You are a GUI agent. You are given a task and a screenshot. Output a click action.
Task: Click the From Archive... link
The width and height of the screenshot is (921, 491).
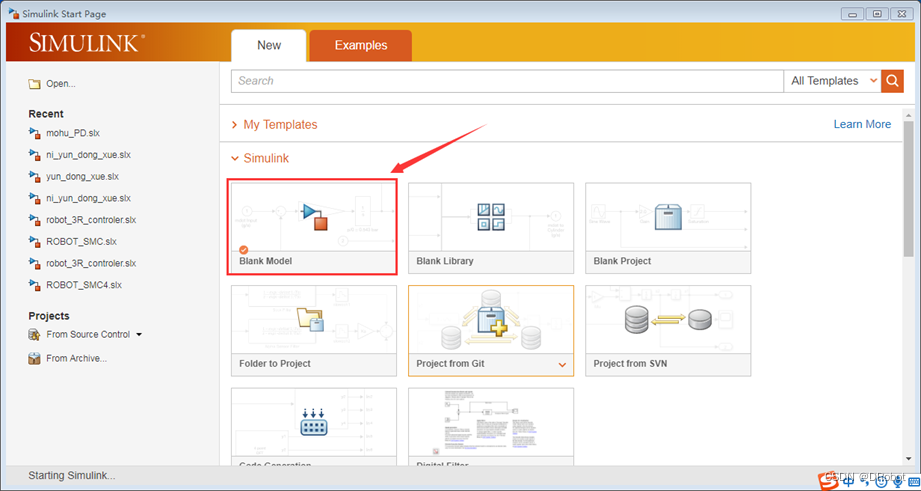[76, 358]
